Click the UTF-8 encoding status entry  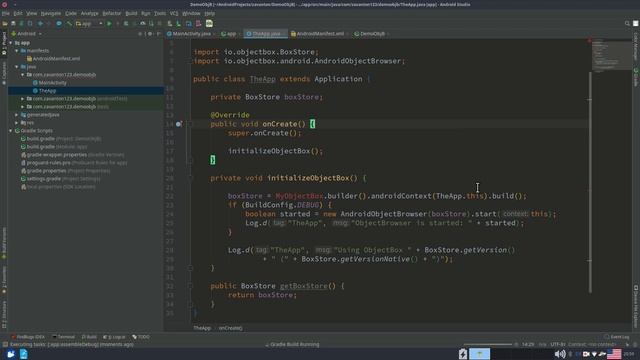coord(558,344)
